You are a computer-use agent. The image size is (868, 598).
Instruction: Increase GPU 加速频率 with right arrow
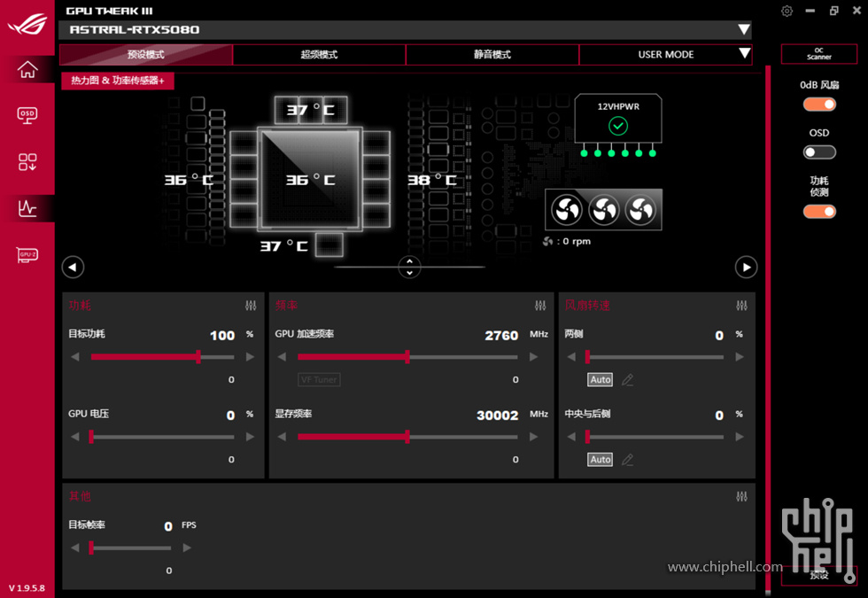(533, 357)
